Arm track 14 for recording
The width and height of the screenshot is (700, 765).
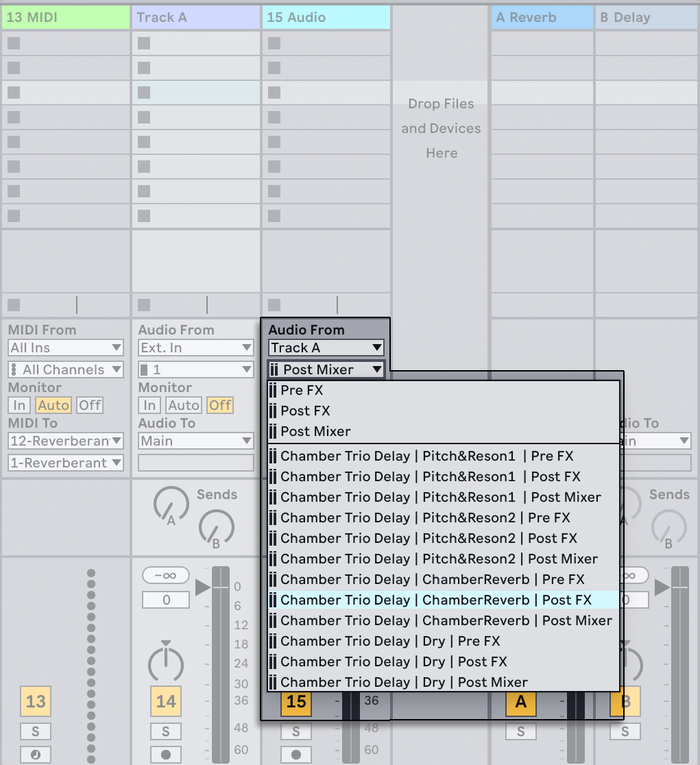point(165,754)
